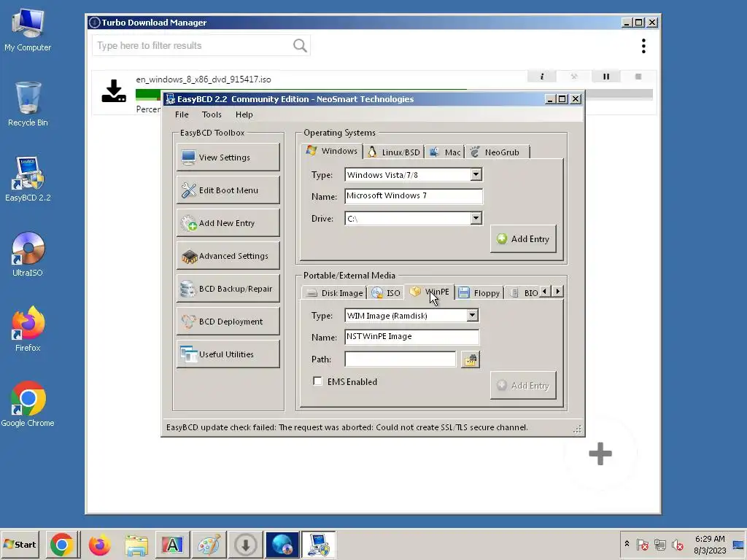Open the paint palette app in taskbar
747x560 pixels.
tap(209, 545)
